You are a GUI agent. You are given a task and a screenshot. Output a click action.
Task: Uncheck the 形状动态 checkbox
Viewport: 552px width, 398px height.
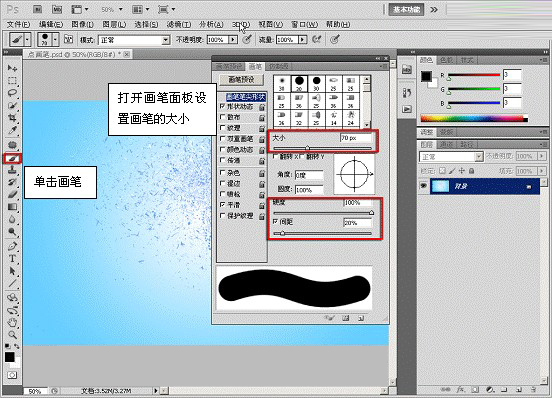pyautogui.click(x=222, y=106)
